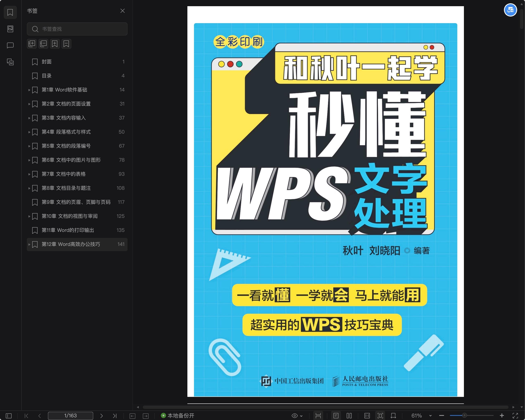Focus the 书签查找 bookmark search field

point(77,29)
